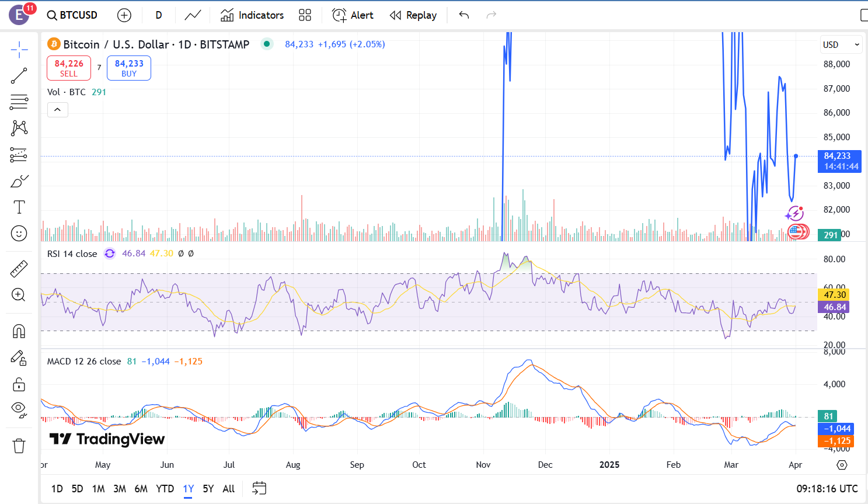Toggle lock all drawing tools
The height and width of the screenshot is (504, 868).
19,384
